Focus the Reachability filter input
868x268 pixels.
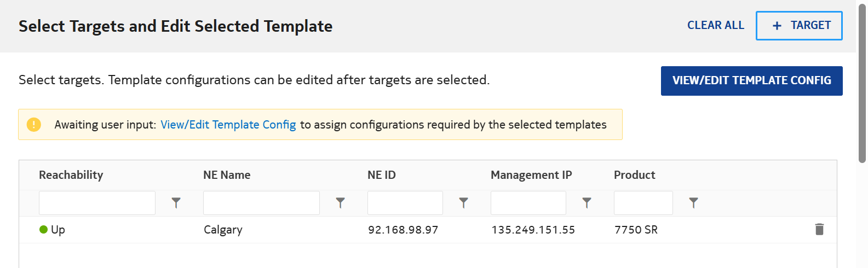(x=97, y=203)
